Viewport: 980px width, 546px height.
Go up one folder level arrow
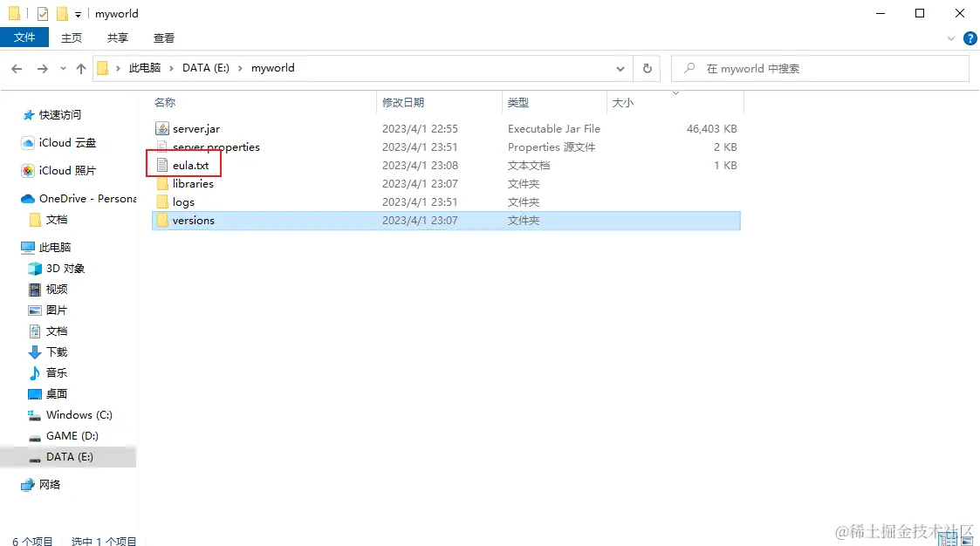80,69
